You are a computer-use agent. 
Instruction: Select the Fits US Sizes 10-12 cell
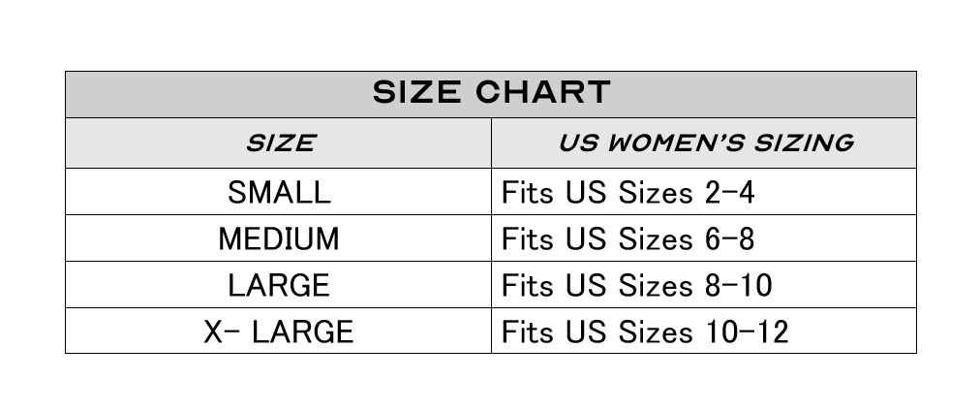tap(704, 331)
